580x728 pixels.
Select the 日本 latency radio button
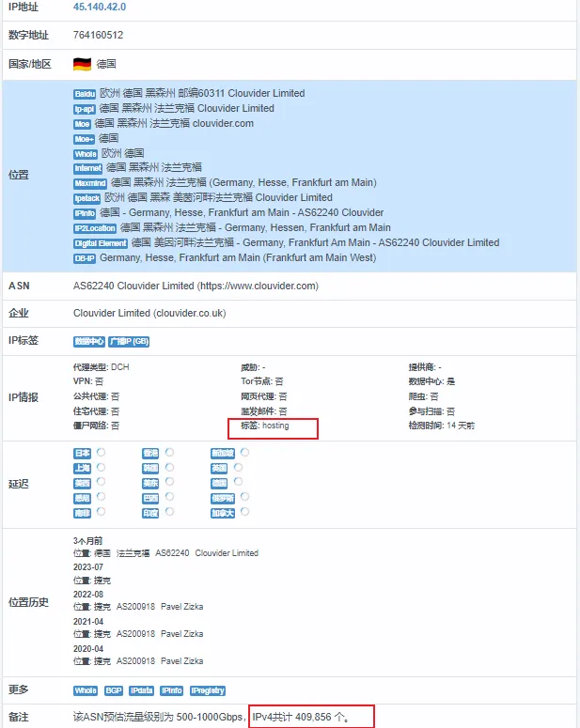click(101, 453)
